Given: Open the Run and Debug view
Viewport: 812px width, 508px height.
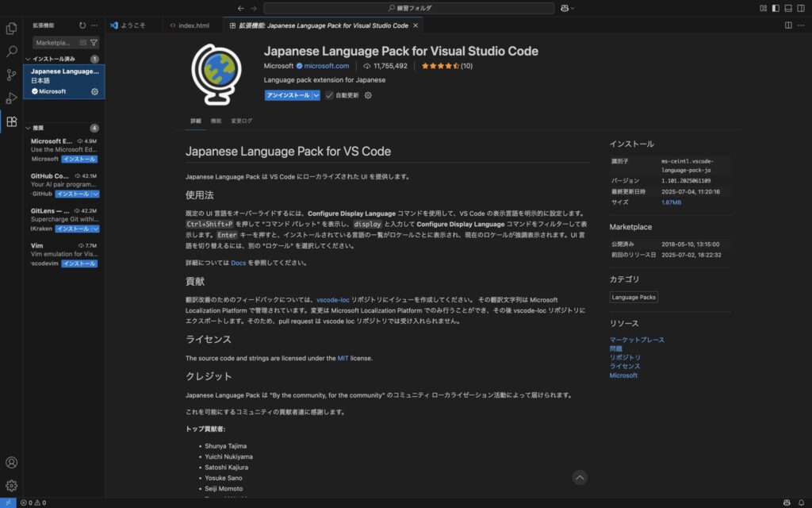Looking at the screenshot, I should pos(11,98).
